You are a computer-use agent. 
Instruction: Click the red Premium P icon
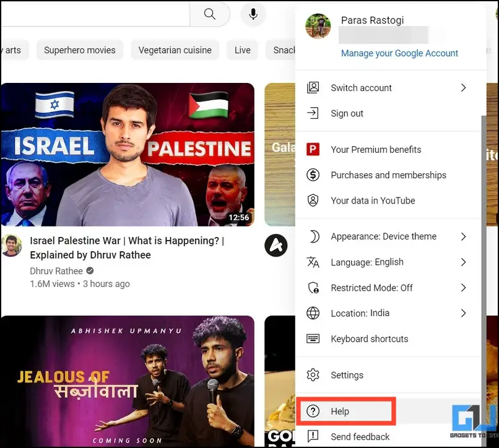pos(313,149)
